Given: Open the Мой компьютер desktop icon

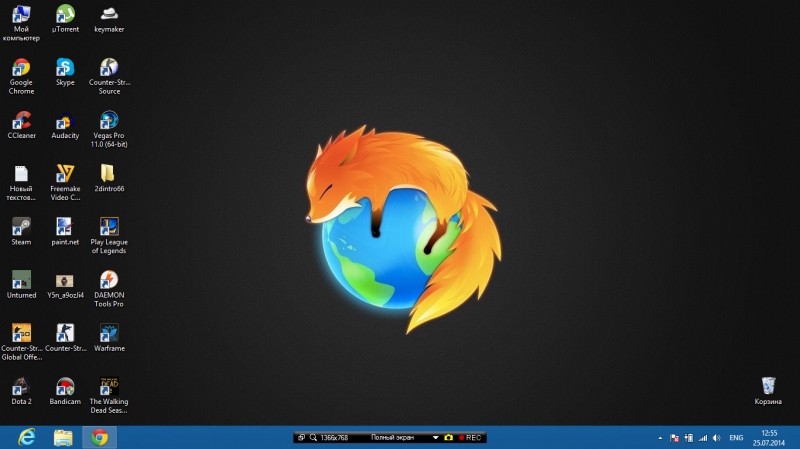Looking at the screenshot, I should pyautogui.click(x=21, y=23).
